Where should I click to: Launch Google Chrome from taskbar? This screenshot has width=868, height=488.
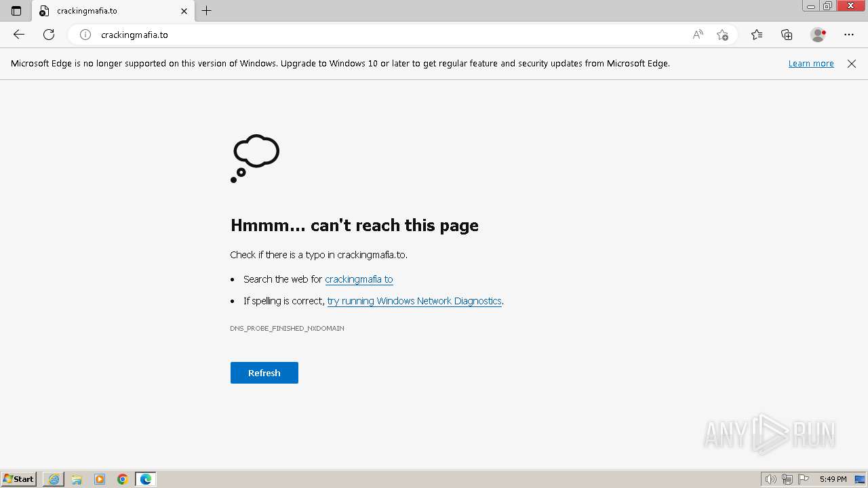[123, 479]
